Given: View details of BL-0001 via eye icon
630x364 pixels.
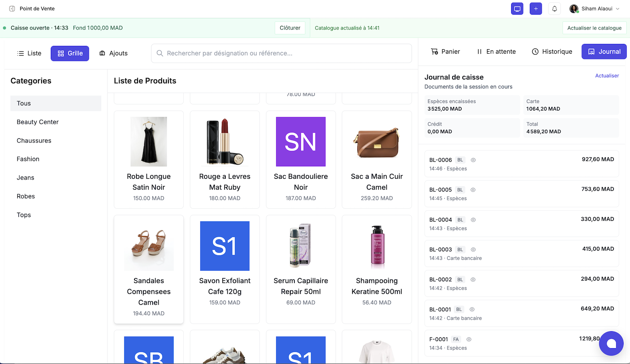Looking at the screenshot, I should (x=472, y=310).
